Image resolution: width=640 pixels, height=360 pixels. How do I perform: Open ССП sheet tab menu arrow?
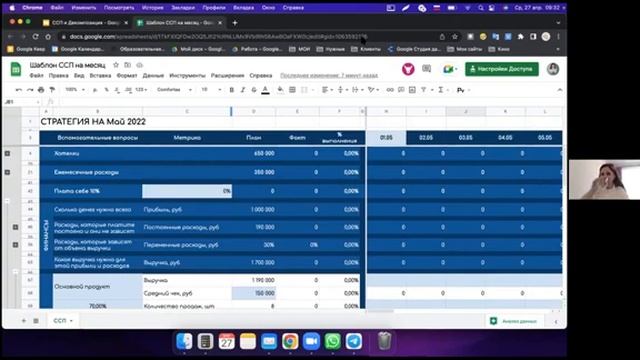pyautogui.click(x=71, y=321)
